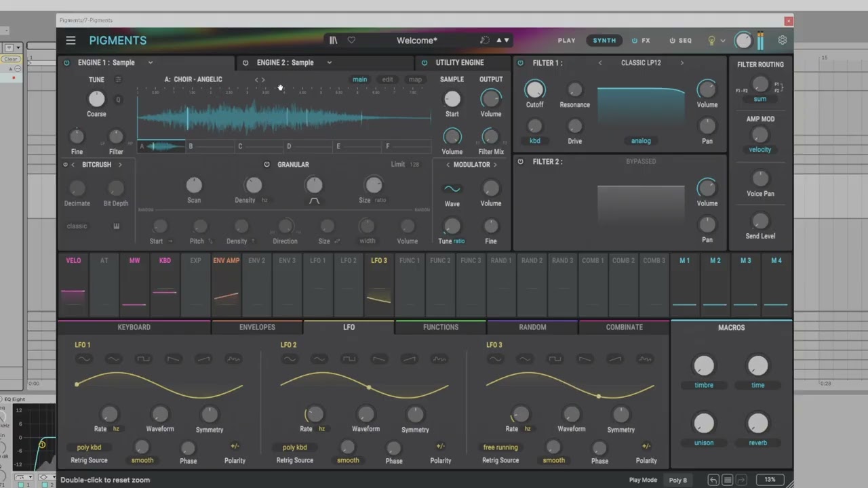Open the Tune options icon next to TUNE
The width and height of the screenshot is (868, 488).
click(x=118, y=79)
